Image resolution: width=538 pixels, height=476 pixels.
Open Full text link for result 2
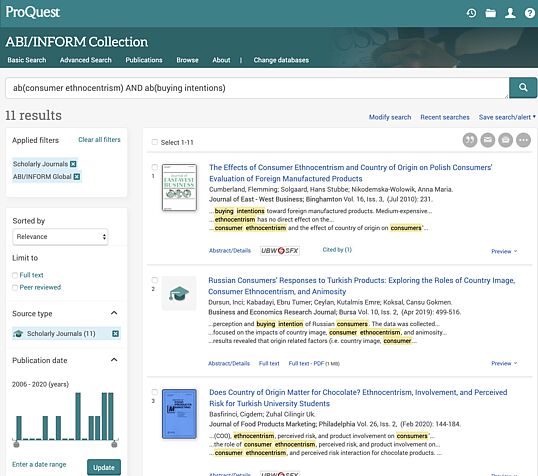pyautogui.click(x=269, y=363)
